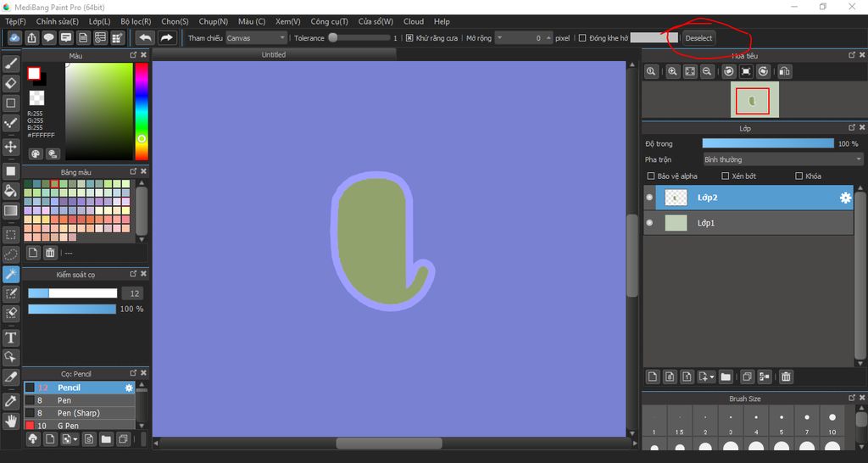
Task: Open Mở rộng dropdown arrow
Action: click(x=499, y=38)
